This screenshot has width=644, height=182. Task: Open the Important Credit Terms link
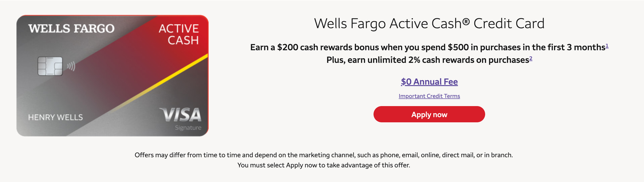pos(429,96)
